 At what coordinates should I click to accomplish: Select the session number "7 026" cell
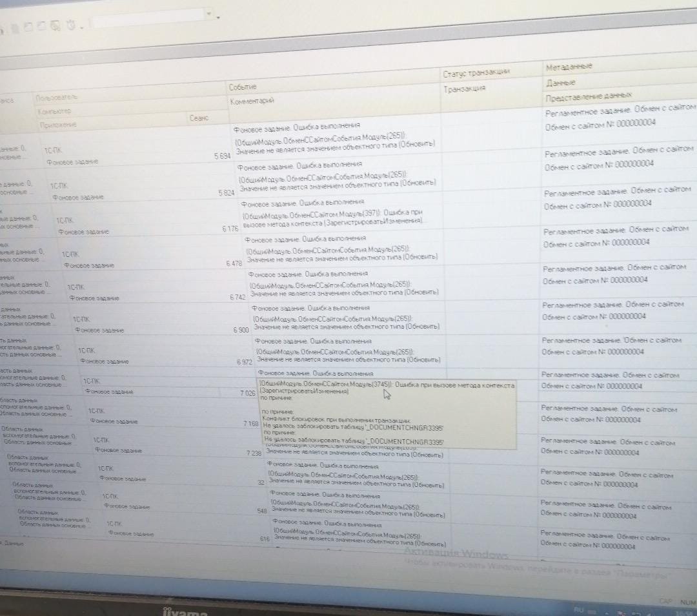point(248,393)
